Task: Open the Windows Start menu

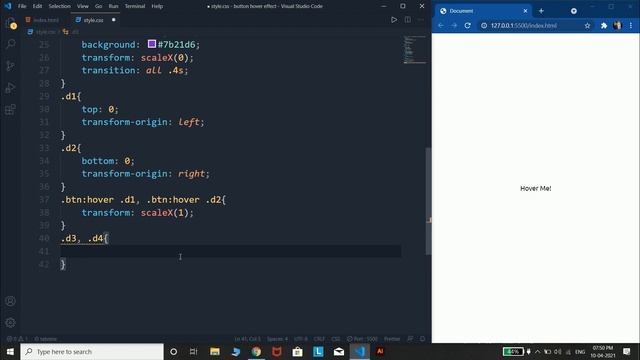Action: click(10, 351)
